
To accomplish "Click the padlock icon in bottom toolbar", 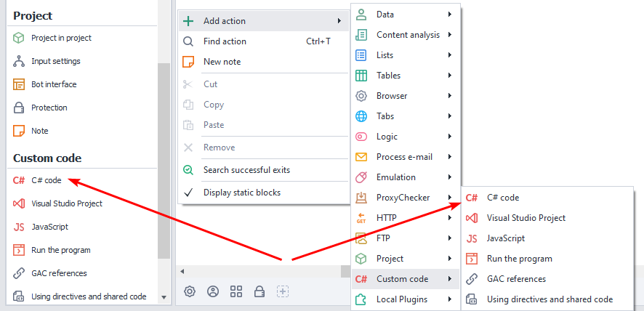I will (259, 291).
